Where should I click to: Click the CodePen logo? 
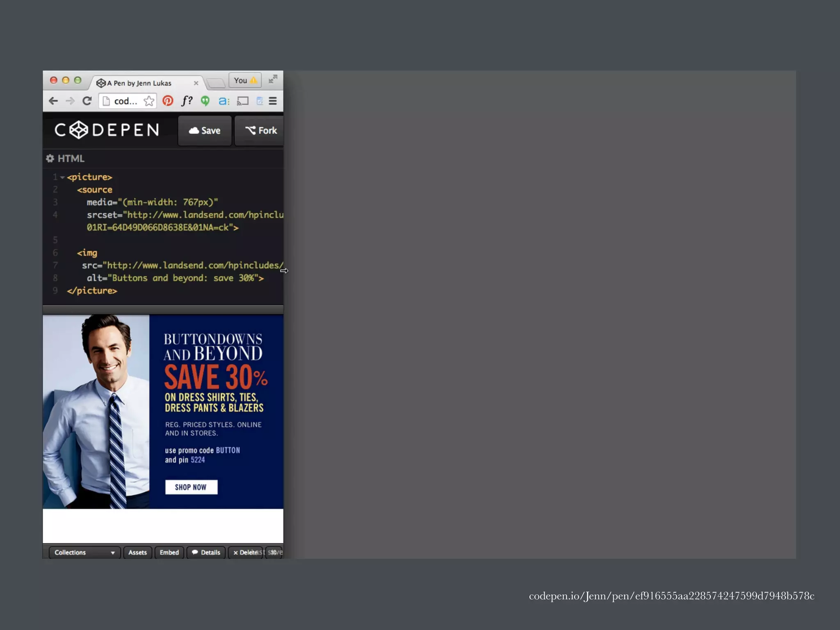(x=107, y=130)
